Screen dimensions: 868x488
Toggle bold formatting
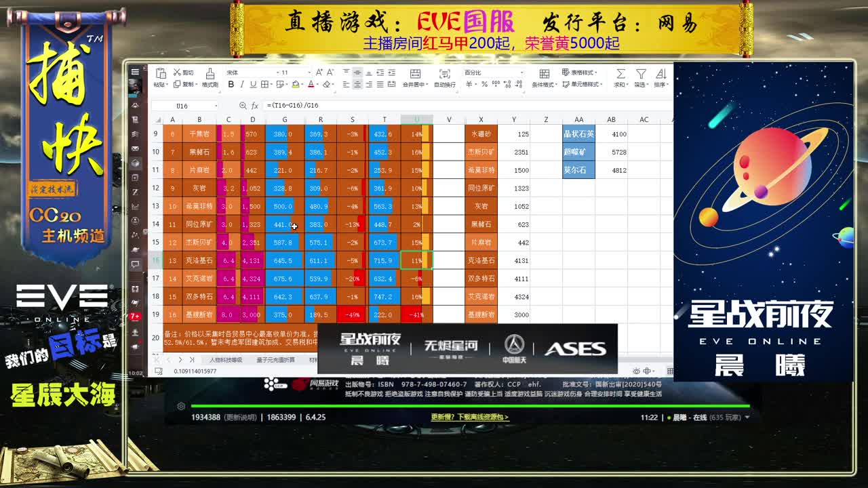click(231, 85)
